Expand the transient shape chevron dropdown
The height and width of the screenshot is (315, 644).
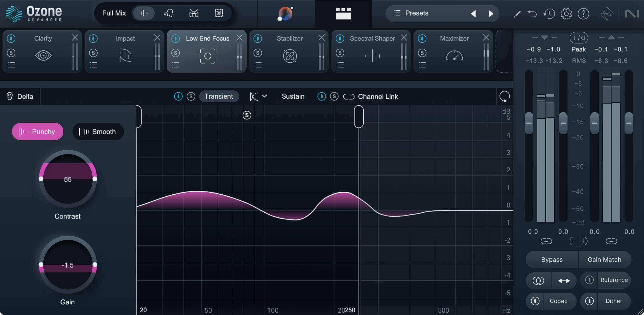[264, 96]
